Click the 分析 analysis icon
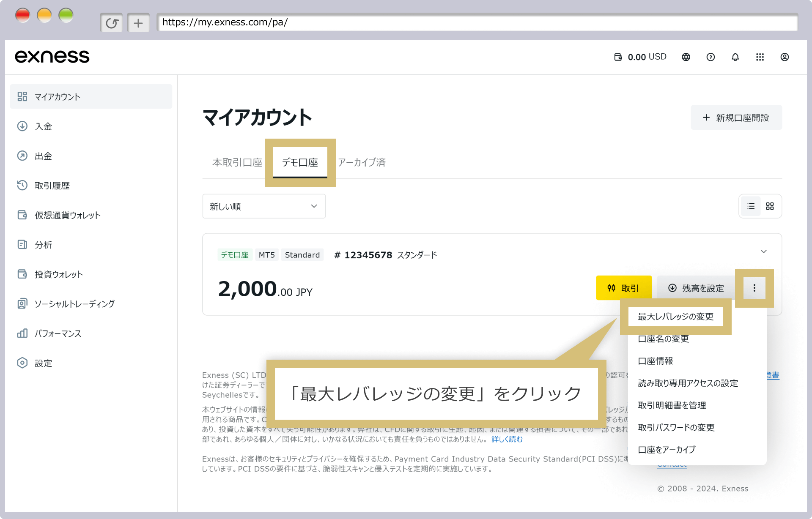812x519 pixels. click(22, 244)
